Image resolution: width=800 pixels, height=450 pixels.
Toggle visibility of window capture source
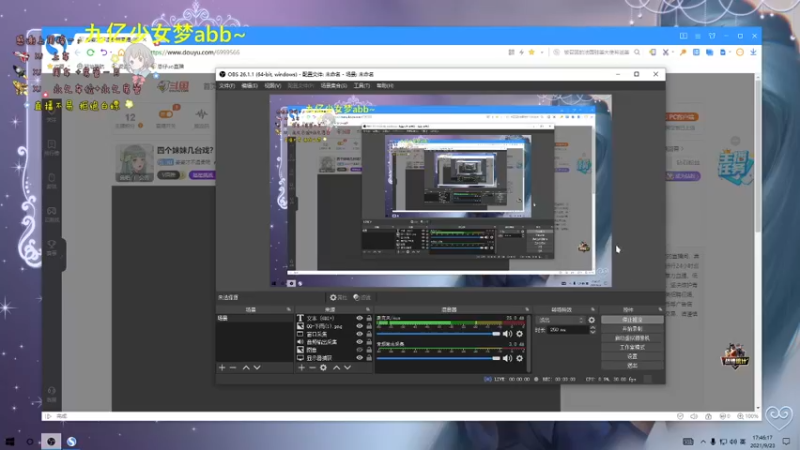tap(359, 334)
